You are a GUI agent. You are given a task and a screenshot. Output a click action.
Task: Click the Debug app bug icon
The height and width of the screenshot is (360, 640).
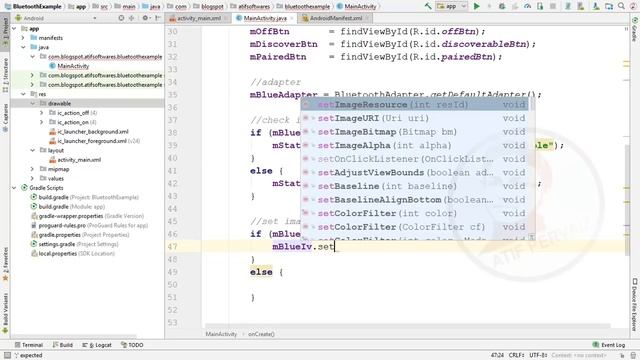tap(502, 6)
